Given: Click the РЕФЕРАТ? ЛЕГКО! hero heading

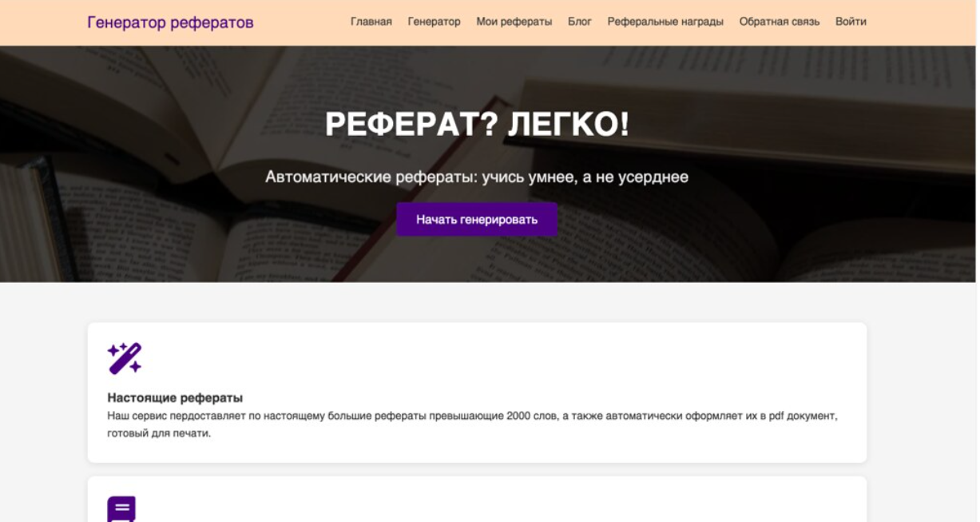Looking at the screenshot, I should tap(477, 125).
